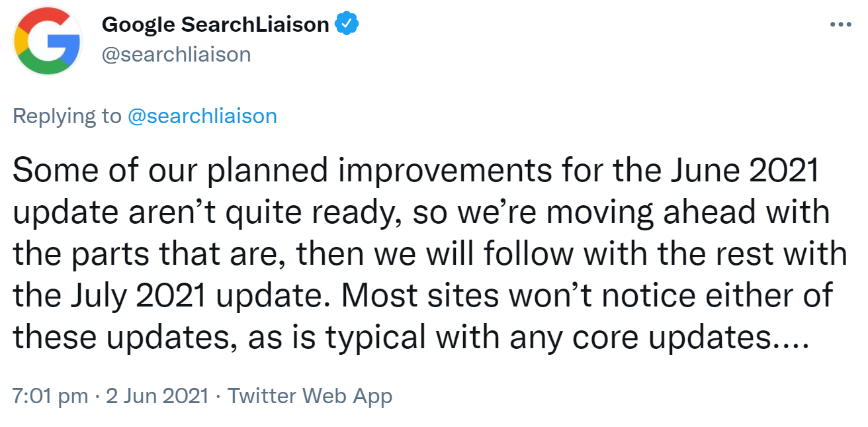Open the three-dot more options menu

pos(840,25)
